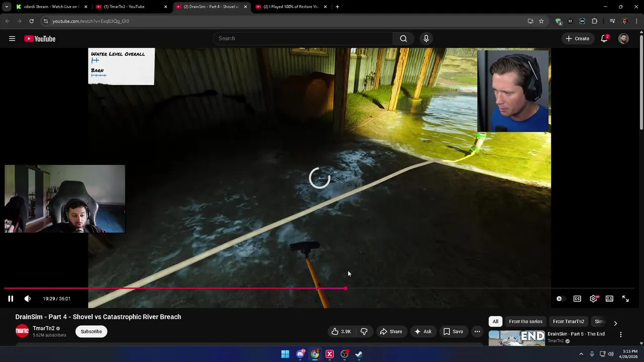Go to the YouTube home logo

40,39
